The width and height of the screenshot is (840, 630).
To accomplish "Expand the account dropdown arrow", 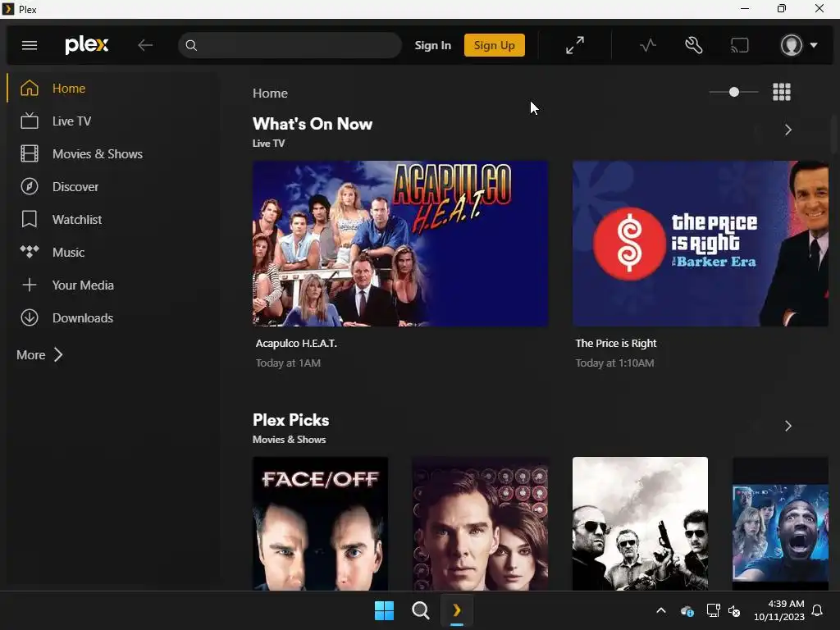I will 814,46.
